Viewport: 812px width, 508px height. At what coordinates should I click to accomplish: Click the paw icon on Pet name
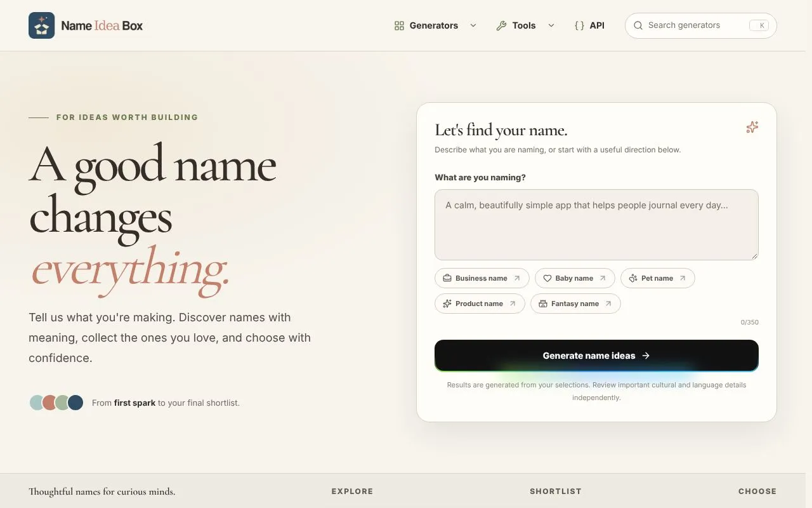(x=633, y=278)
